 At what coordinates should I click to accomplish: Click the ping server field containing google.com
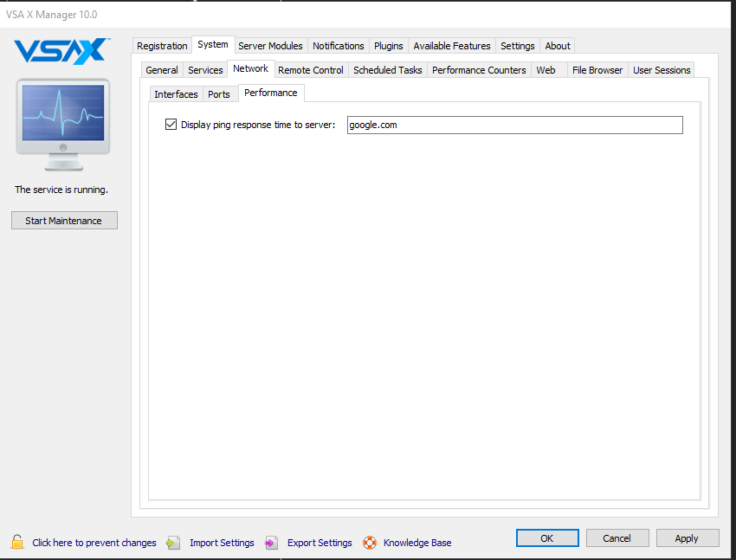pos(515,125)
